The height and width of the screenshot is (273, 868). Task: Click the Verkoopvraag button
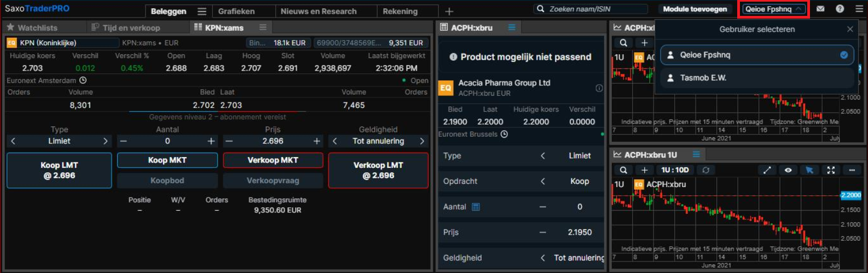273,181
